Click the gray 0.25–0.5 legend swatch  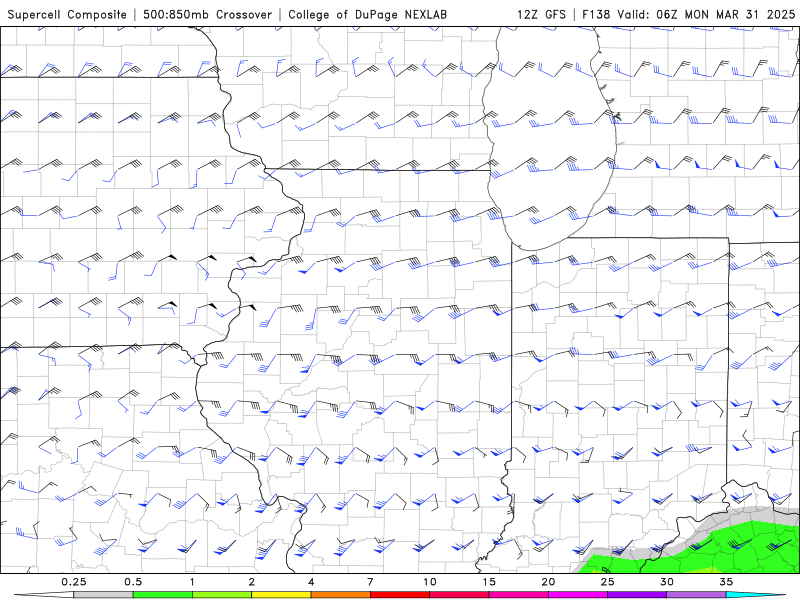(x=103, y=595)
